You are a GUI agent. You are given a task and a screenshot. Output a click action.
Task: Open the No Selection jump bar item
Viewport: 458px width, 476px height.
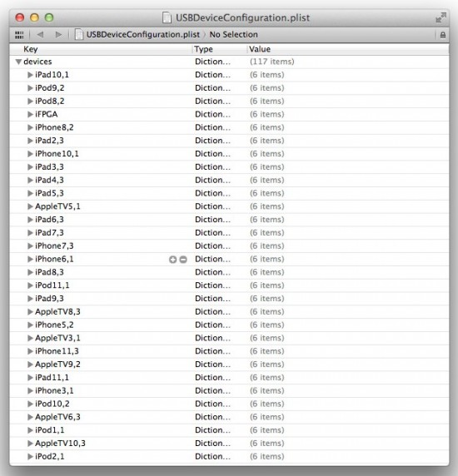233,35
